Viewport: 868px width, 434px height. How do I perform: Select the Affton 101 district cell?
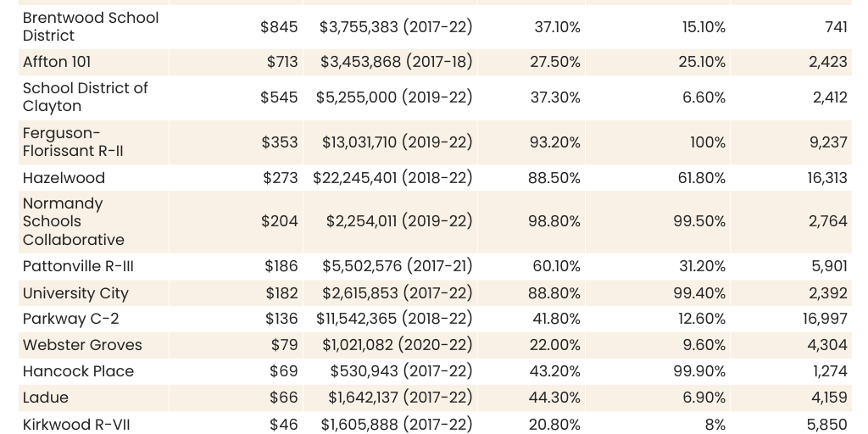click(57, 62)
